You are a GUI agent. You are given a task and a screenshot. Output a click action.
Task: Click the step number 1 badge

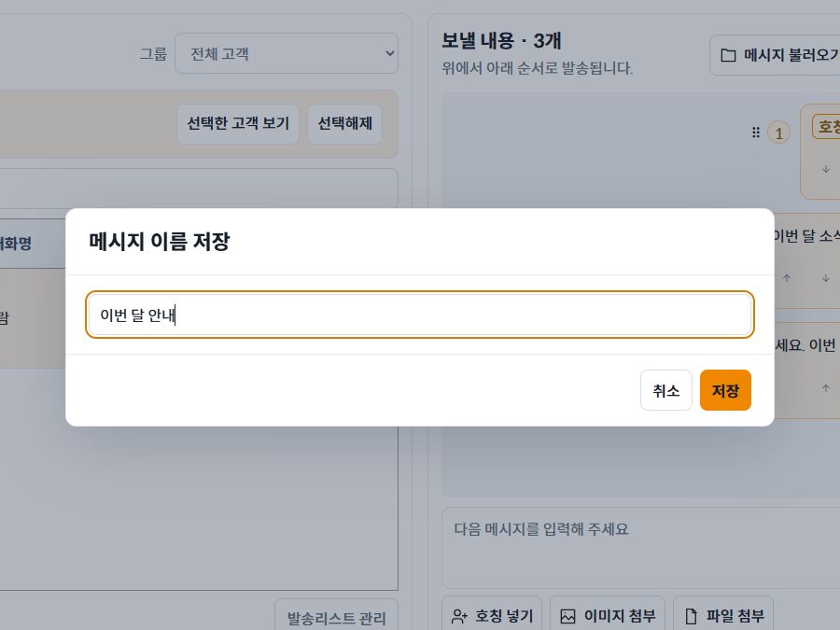[779, 133]
